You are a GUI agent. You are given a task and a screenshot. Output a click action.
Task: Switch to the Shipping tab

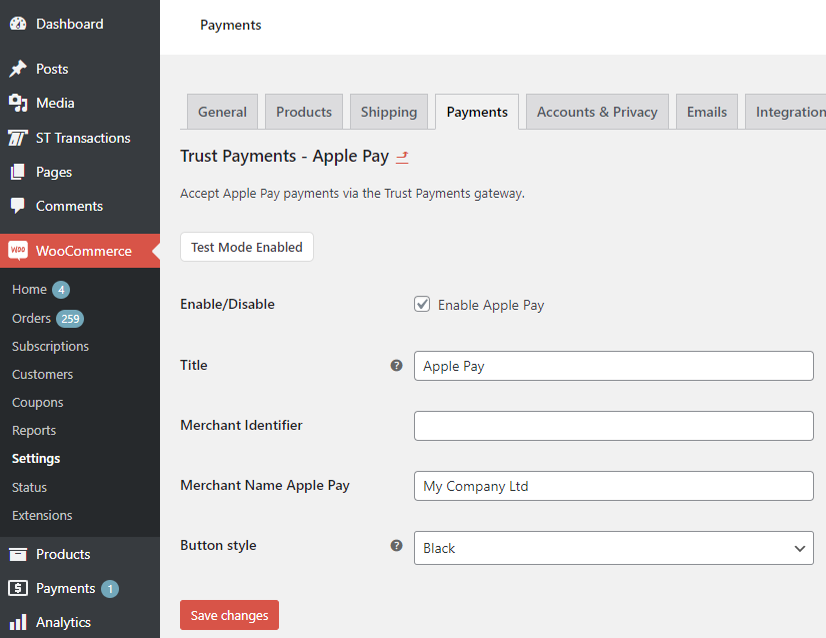pyautogui.click(x=389, y=112)
